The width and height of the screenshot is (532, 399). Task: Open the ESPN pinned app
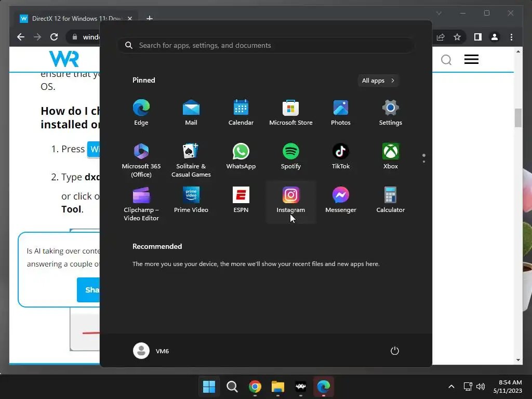(241, 200)
